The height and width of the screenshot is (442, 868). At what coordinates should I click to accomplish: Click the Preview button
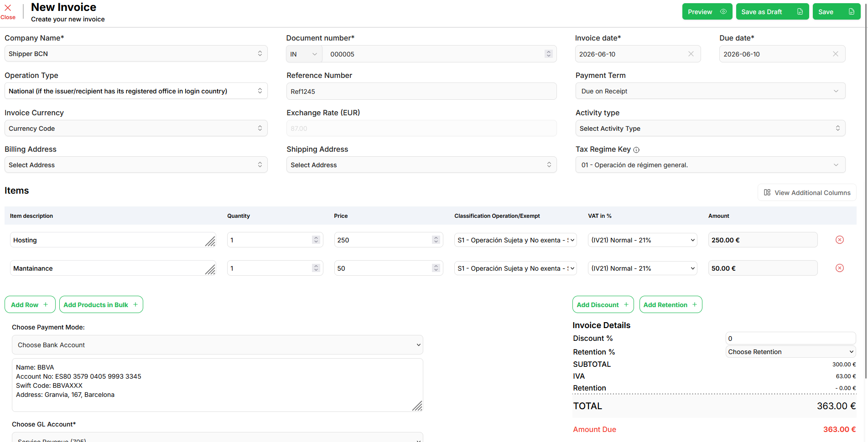pos(707,12)
